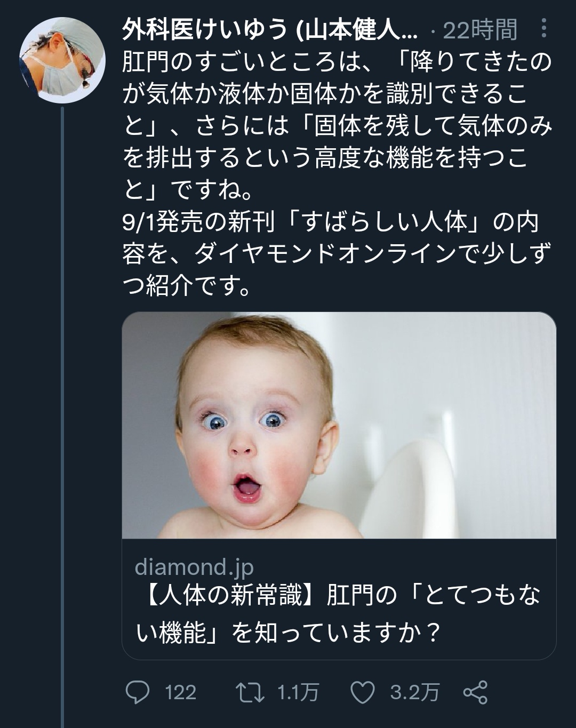
Task: Tap the reply speech bubble icon
Action: [138, 692]
